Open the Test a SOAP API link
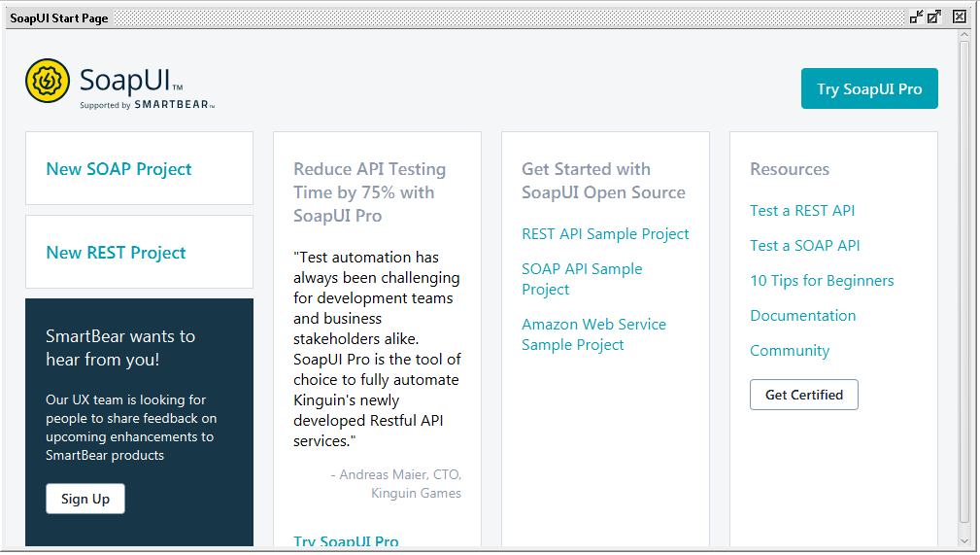 point(804,246)
